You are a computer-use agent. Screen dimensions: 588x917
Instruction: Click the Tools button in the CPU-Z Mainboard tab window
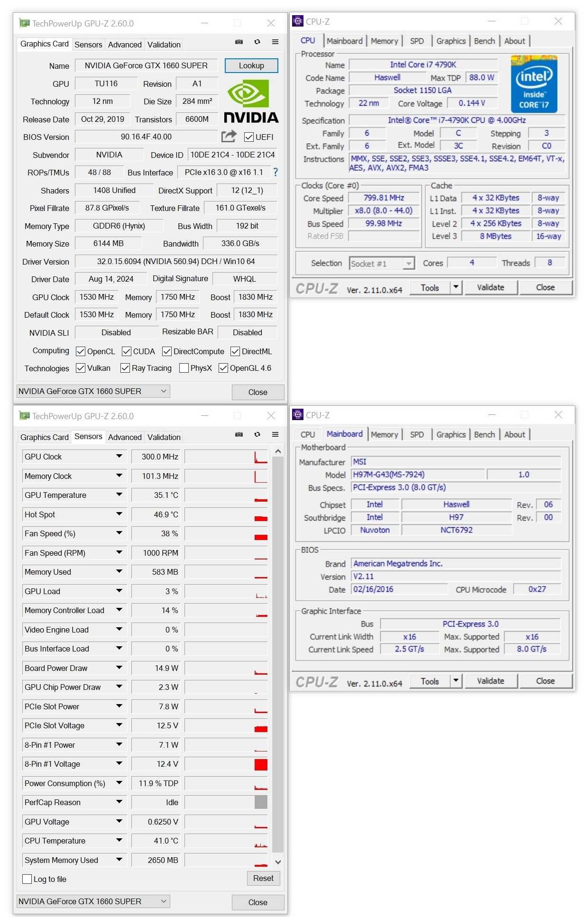pyautogui.click(x=430, y=681)
